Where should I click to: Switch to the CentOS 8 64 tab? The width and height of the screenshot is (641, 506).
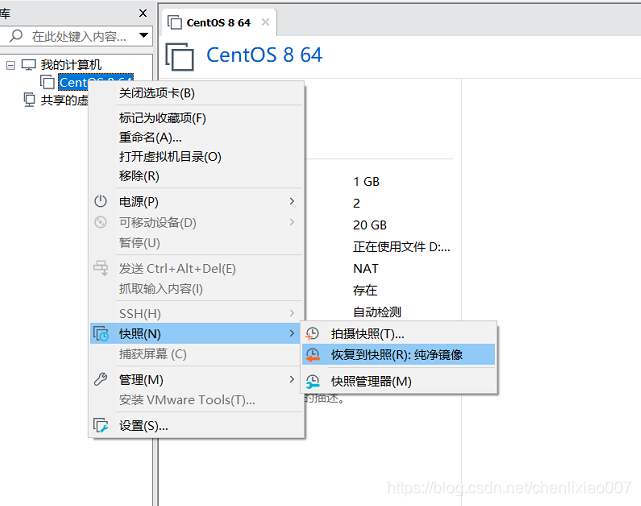219,22
